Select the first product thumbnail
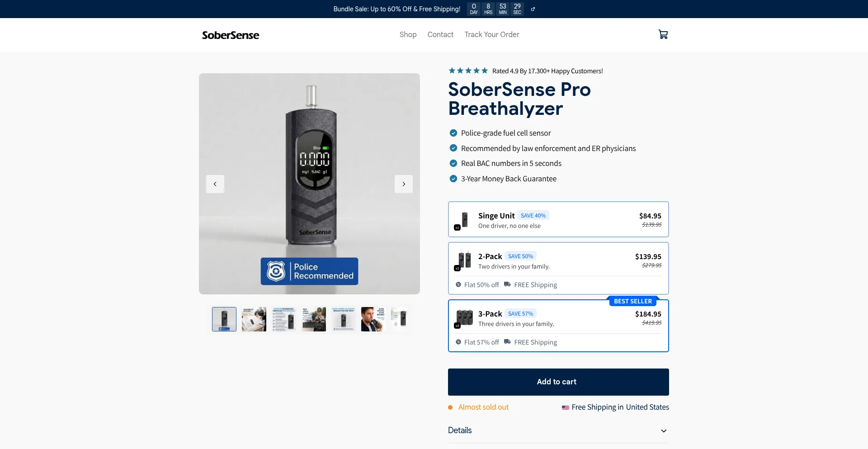The height and width of the screenshot is (449, 868). (x=224, y=319)
